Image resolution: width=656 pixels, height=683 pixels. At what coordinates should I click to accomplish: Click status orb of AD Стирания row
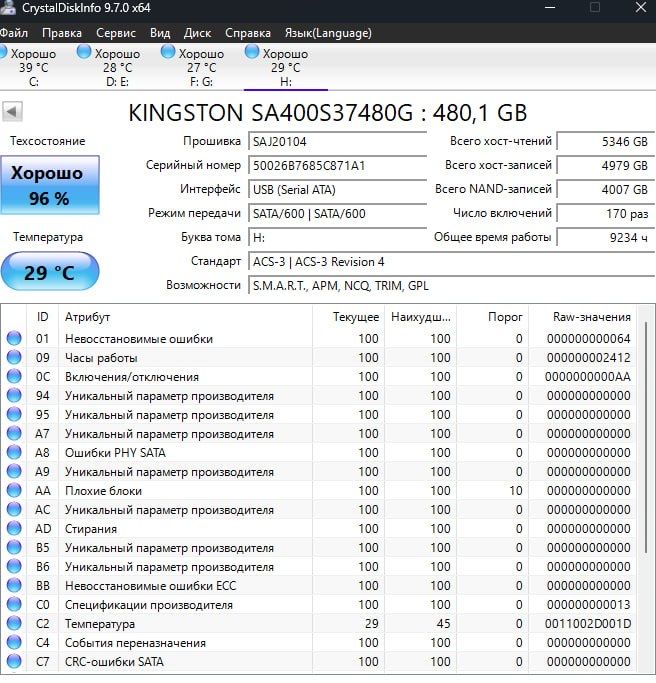point(14,528)
